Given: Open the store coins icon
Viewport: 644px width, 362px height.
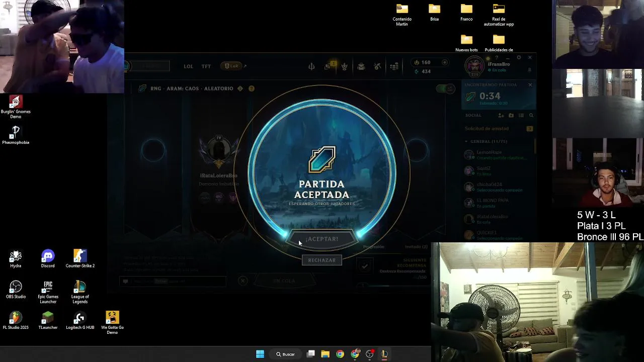Looking at the screenshot, I should tap(394, 66).
